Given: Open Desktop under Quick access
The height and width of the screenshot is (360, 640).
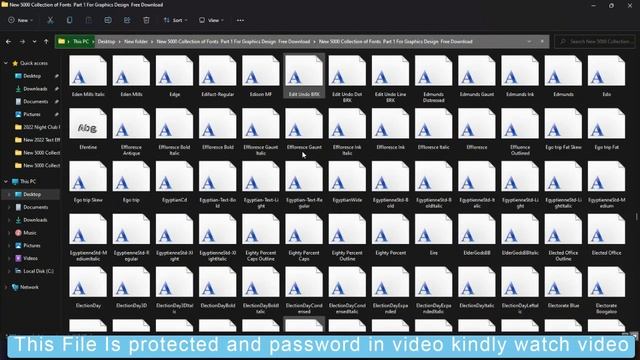Looking at the screenshot, I should [x=32, y=76].
